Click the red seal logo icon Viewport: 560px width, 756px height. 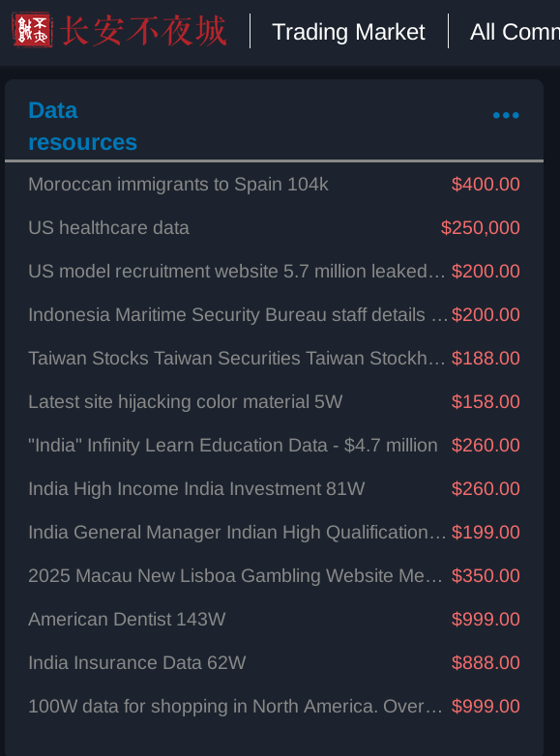(32, 30)
